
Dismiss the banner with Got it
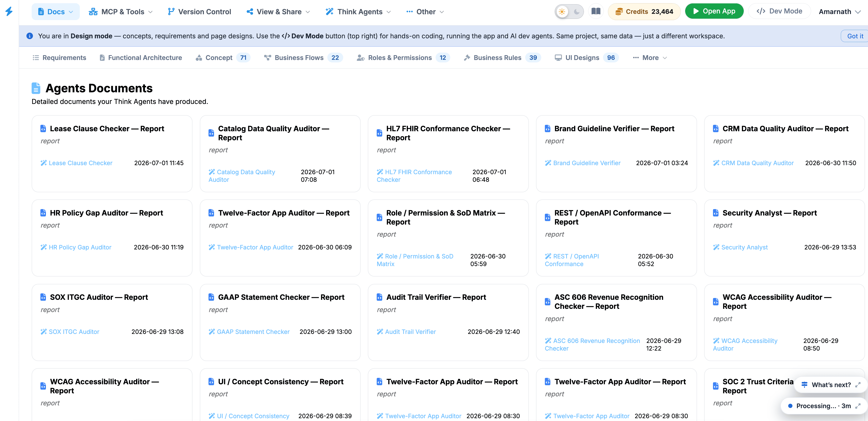(855, 36)
